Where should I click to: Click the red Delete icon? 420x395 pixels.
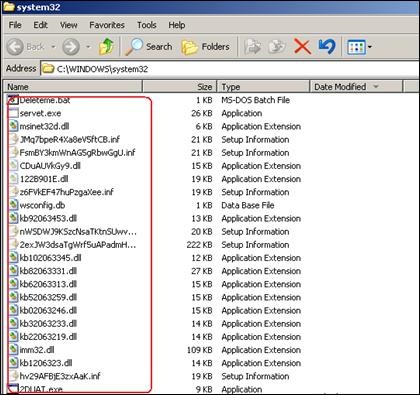pyautogui.click(x=302, y=46)
